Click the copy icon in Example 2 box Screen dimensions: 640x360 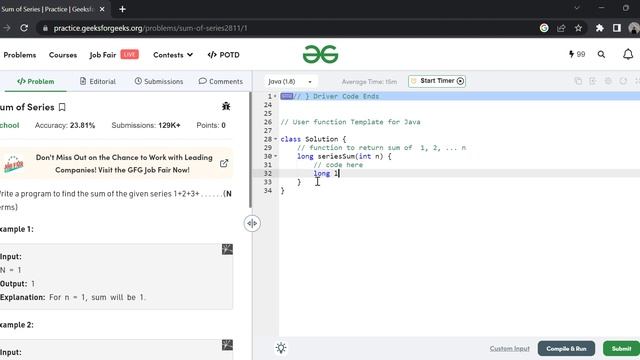click(227, 345)
